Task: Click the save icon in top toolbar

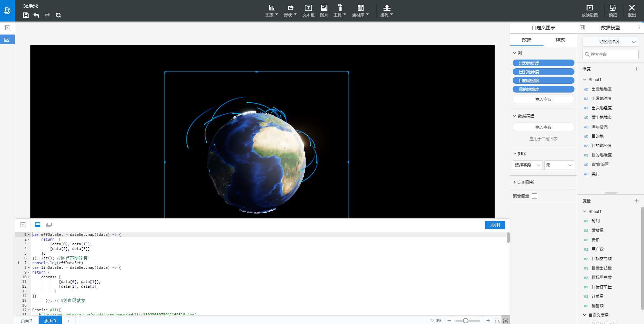Action: 26,15
